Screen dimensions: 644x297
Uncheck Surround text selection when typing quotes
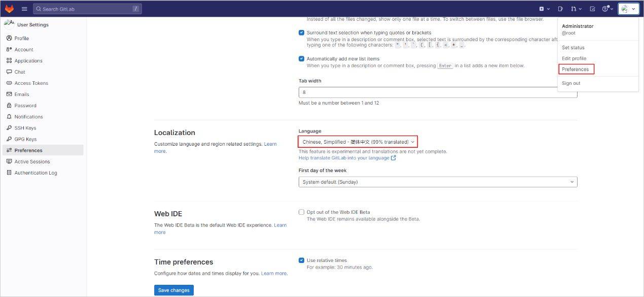point(302,32)
